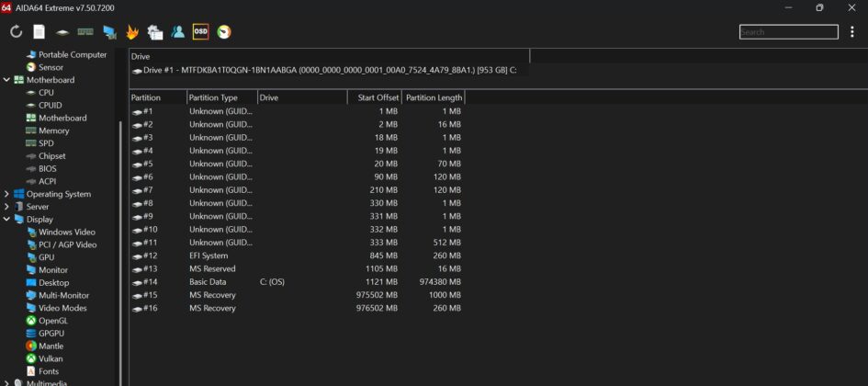Sort by the Partition Type column header
This screenshot has height=386, width=868.
(x=222, y=97)
